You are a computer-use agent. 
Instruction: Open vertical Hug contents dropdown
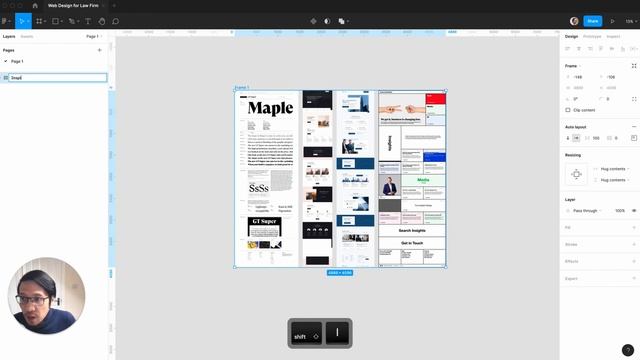click(x=614, y=180)
